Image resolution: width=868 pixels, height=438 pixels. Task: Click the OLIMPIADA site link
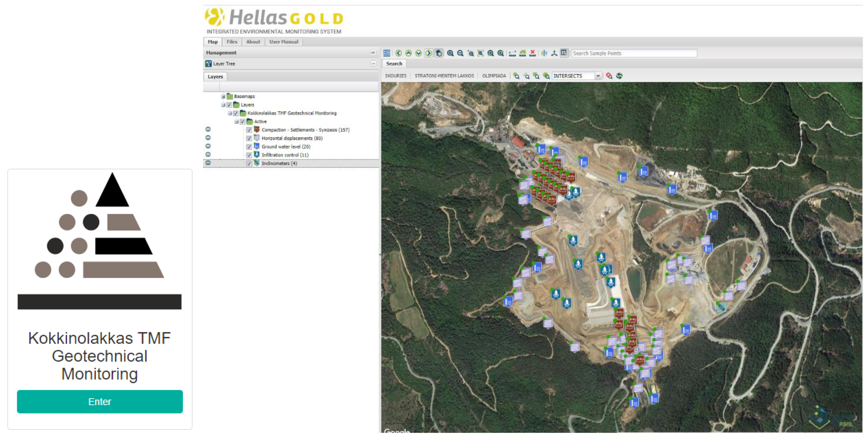pos(494,76)
